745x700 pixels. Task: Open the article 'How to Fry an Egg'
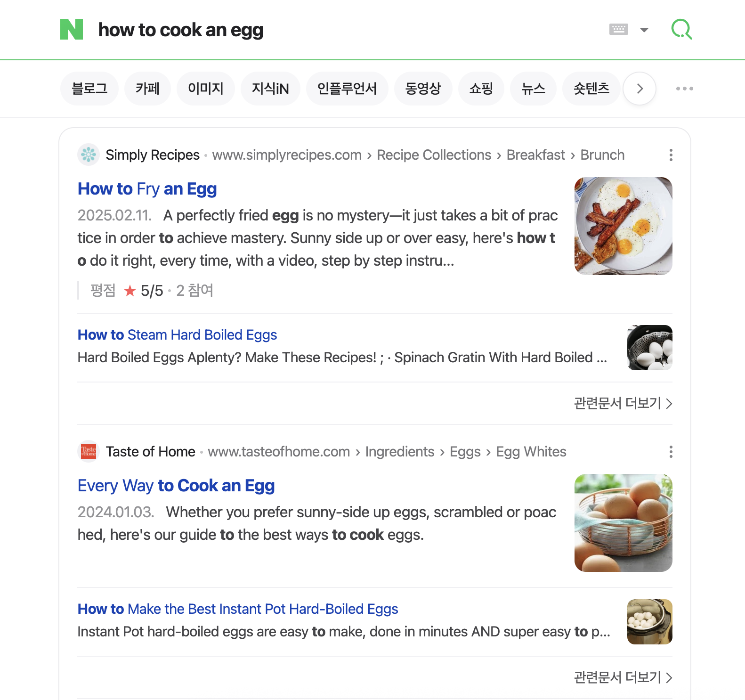tap(147, 189)
